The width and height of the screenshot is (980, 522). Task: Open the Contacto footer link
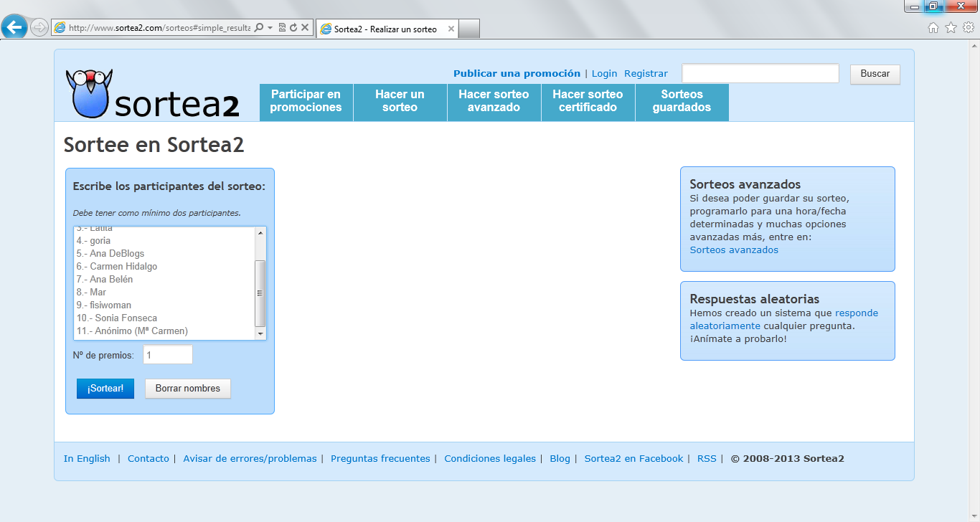pyautogui.click(x=149, y=459)
